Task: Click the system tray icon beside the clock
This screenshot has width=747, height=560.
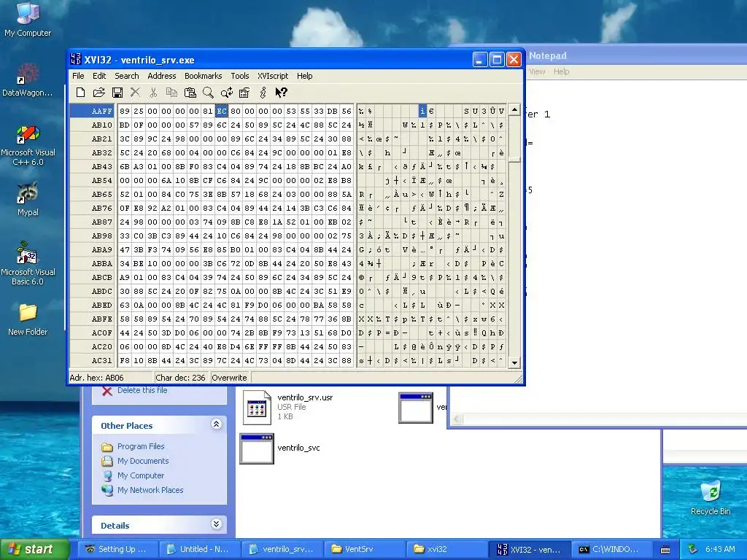Action: [x=693, y=549]
